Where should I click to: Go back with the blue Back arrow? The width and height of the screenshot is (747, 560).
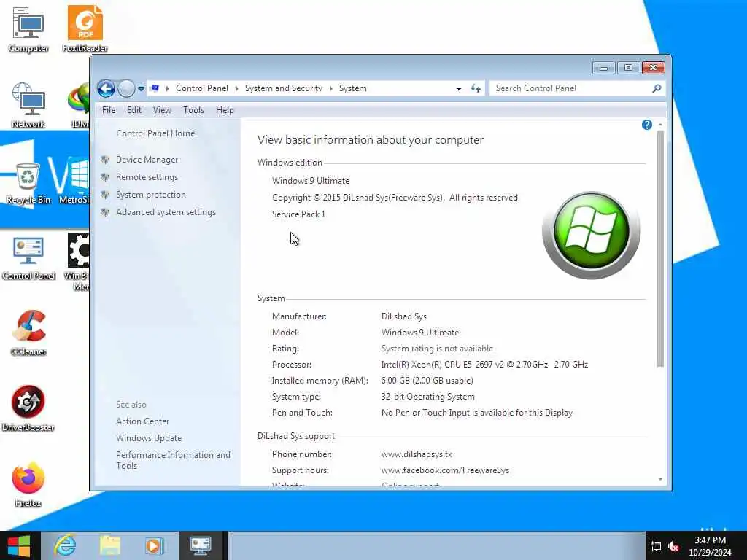pyautogui.click(x=107, y=88)
